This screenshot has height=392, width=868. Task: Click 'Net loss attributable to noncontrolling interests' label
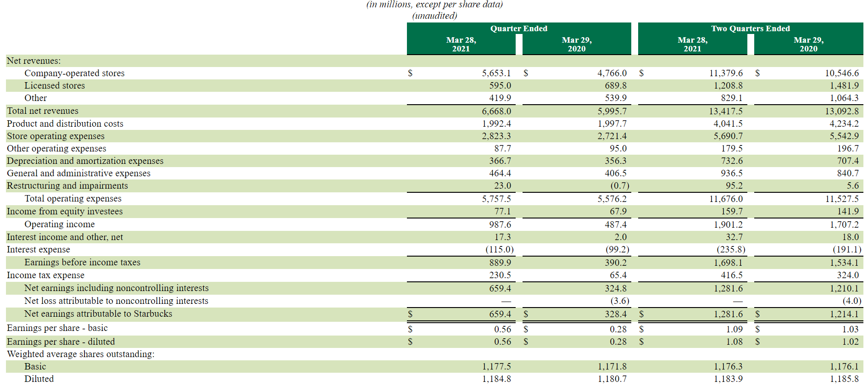[117, 301]
